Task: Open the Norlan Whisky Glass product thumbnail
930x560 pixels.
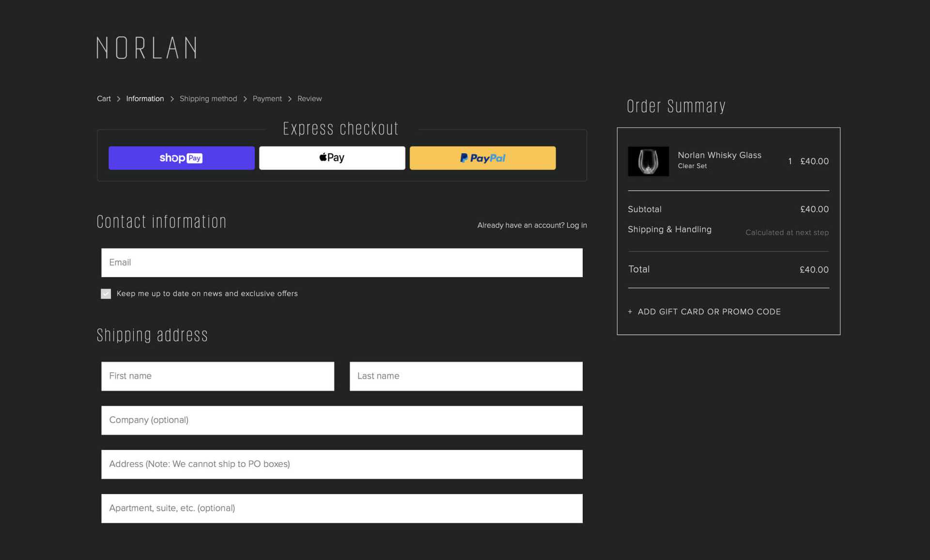Action: click(x=648, y=161)
